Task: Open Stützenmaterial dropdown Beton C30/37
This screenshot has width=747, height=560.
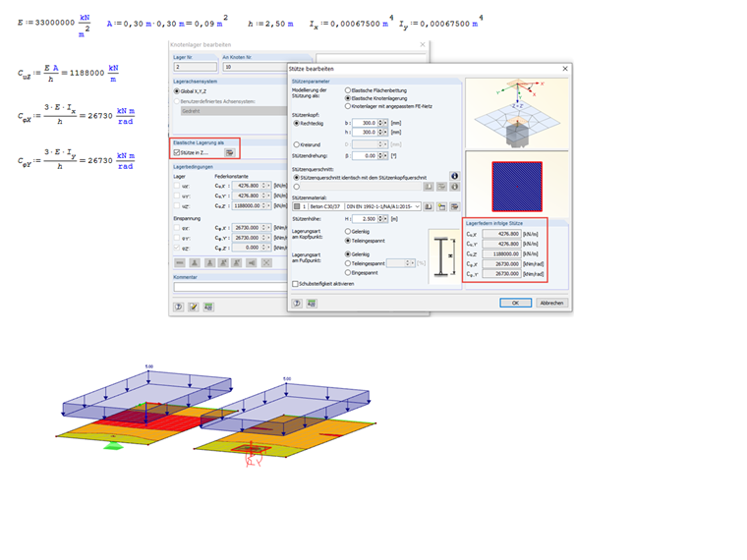Action: [x=356, y=206]
